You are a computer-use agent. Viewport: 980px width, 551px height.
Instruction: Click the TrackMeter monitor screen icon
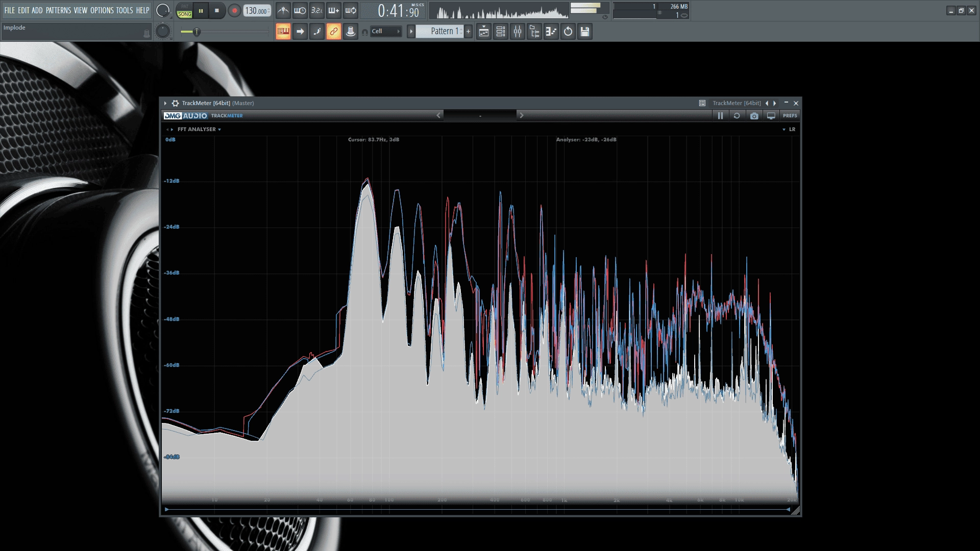tap(771, 116)
